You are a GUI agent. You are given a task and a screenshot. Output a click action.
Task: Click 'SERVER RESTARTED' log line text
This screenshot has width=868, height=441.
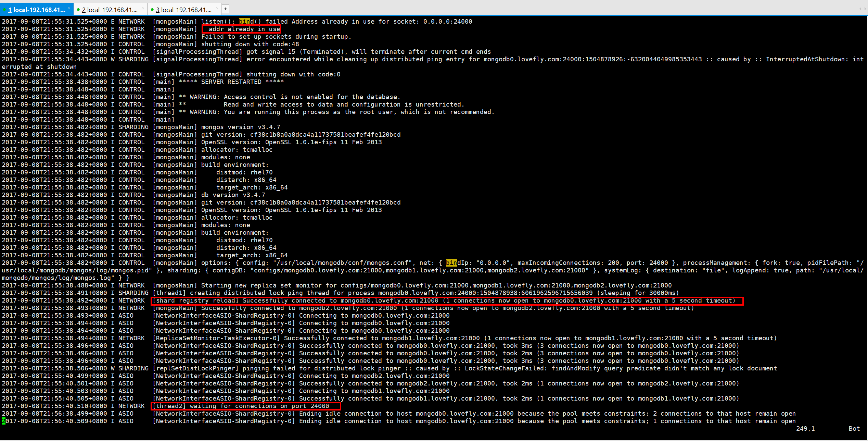(x=231, y=82)
